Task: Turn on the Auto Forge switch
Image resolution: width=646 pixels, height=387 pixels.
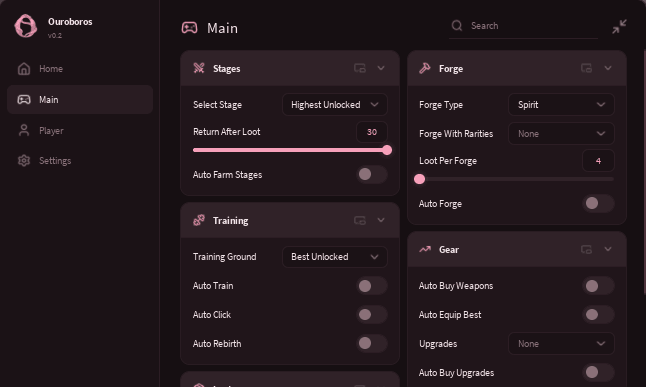Action: 599,203
